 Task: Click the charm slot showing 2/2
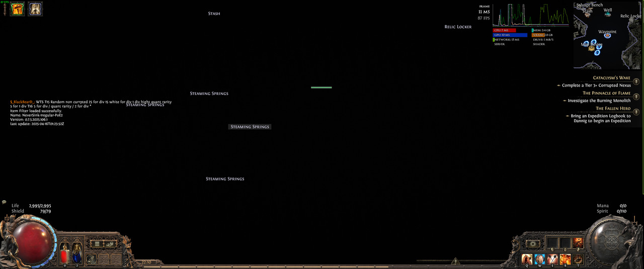click(92, 259)
